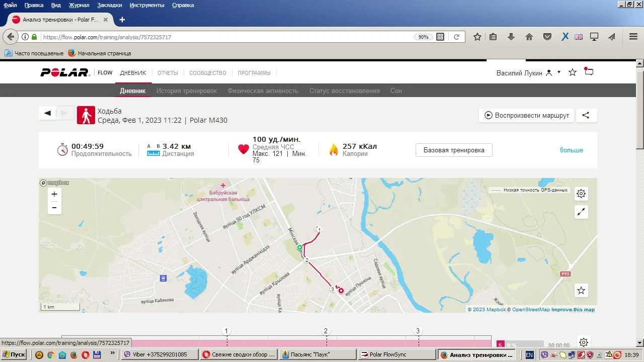
Task: Expand Василий Лукин account dropdown
Action: pyautogui.click(x=558, y=72)
